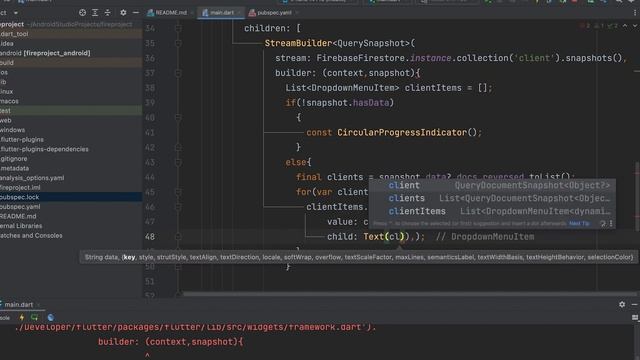This screenshot has width=640, height=360.
Task: Click Next Tip link in completion popup
Action: coord(579,224)
